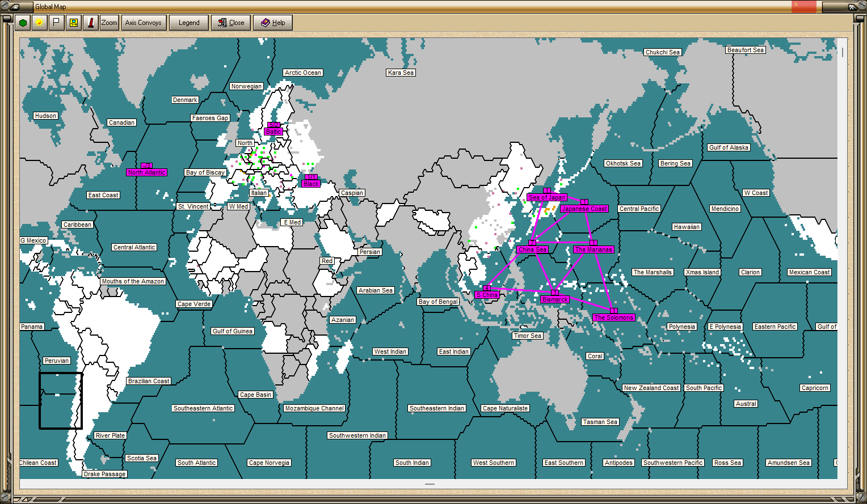Click the Soviet flag in title bar

tap(804, 6)
